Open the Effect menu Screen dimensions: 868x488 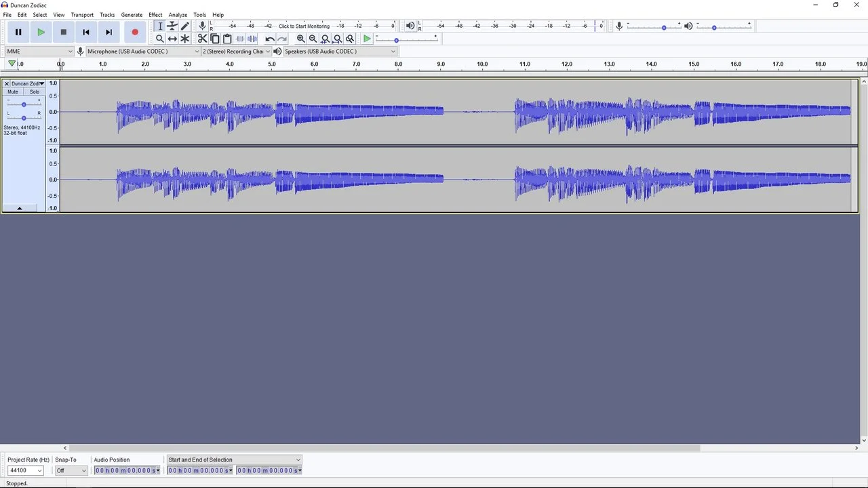point(155,14)
